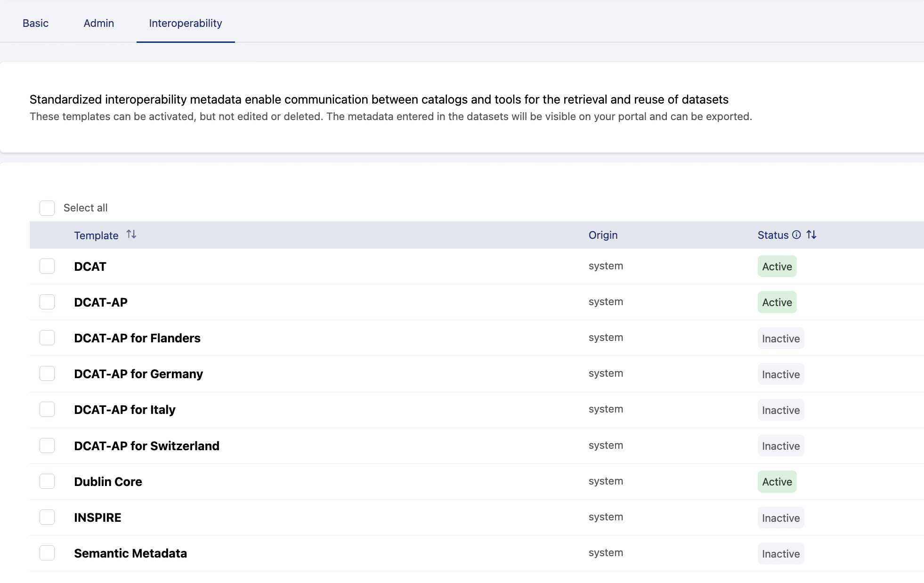The image size is (924, 583).
Task: Check the Dublin Core checkbox
Action: pyautogui.click(x=47, y=481)
